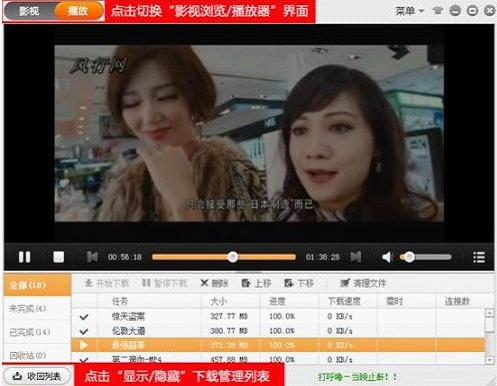
Task: Mute the speaker volume icon
Action: 387,257
